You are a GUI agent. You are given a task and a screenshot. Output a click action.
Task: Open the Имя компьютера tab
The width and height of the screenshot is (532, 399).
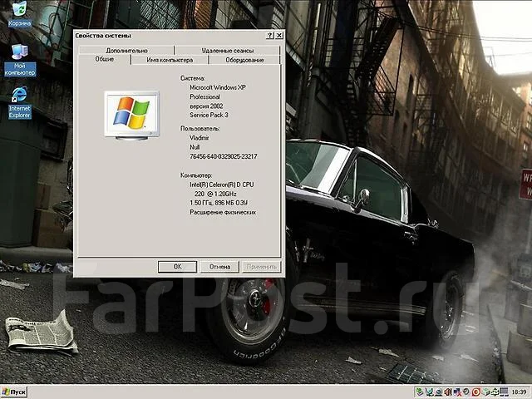pos(170,60)
